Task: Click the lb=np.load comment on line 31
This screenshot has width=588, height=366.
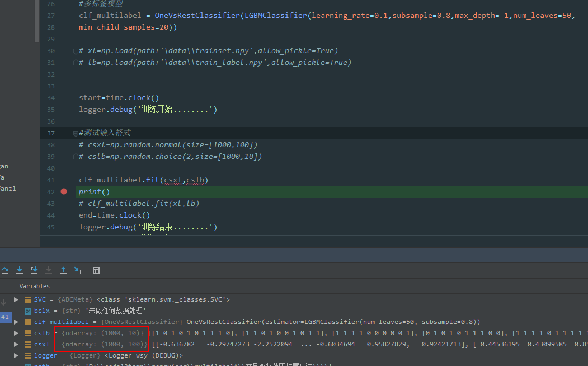Action: click(215, 63)
